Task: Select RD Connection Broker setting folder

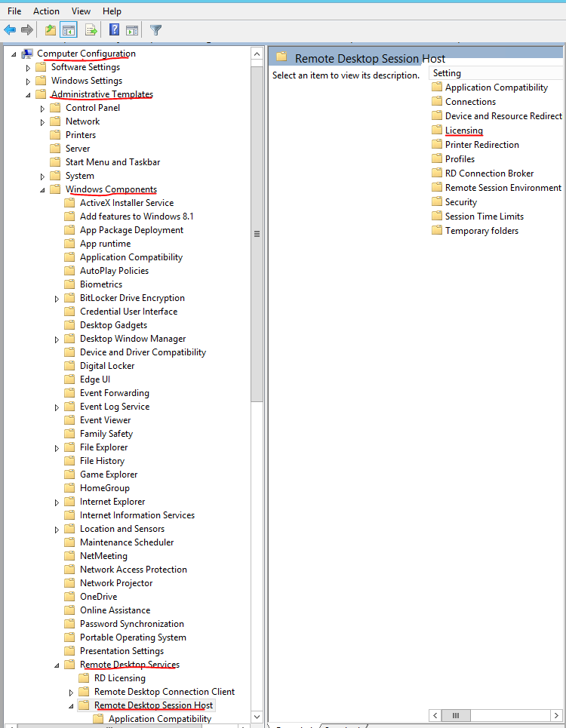Action: pos(489,174)
